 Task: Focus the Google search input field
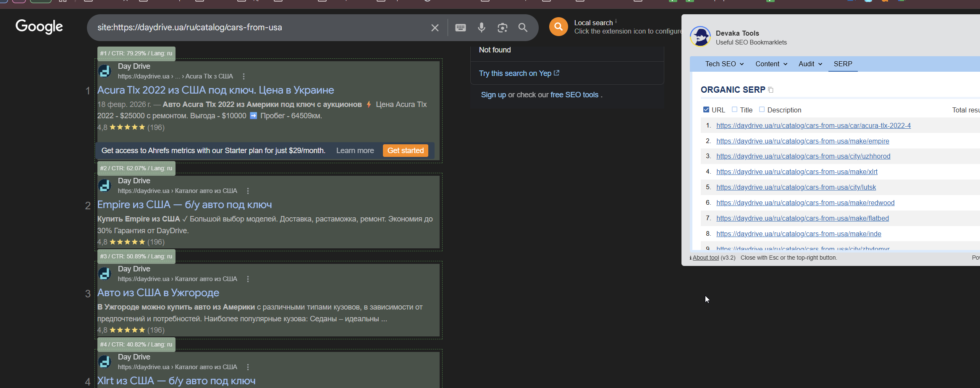click(260, 28)
